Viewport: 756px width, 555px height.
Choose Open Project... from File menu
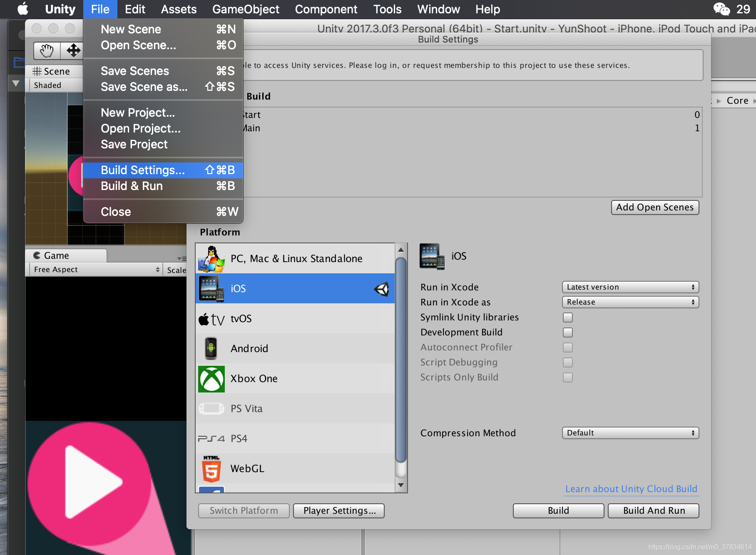click(x=163, y=128)
